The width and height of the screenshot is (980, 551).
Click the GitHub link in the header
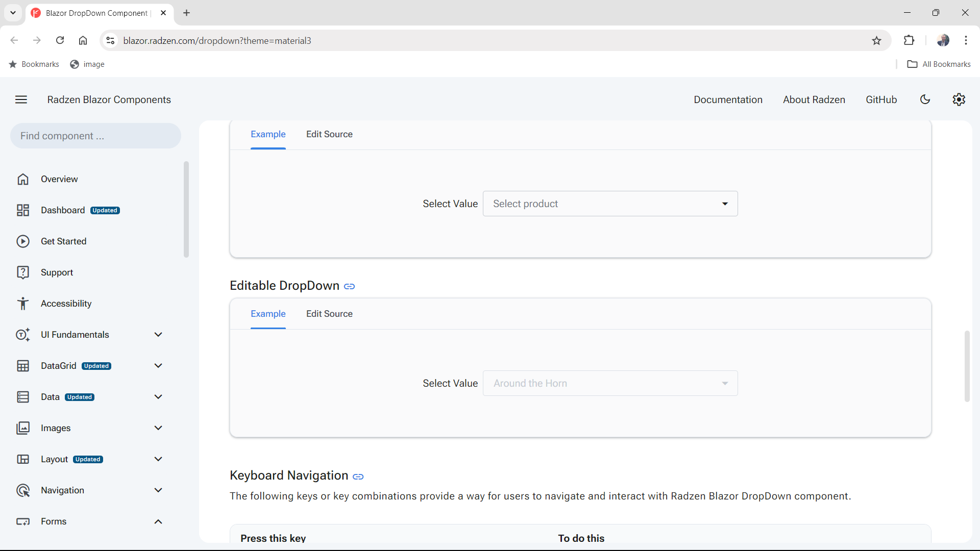pos(881,99)
